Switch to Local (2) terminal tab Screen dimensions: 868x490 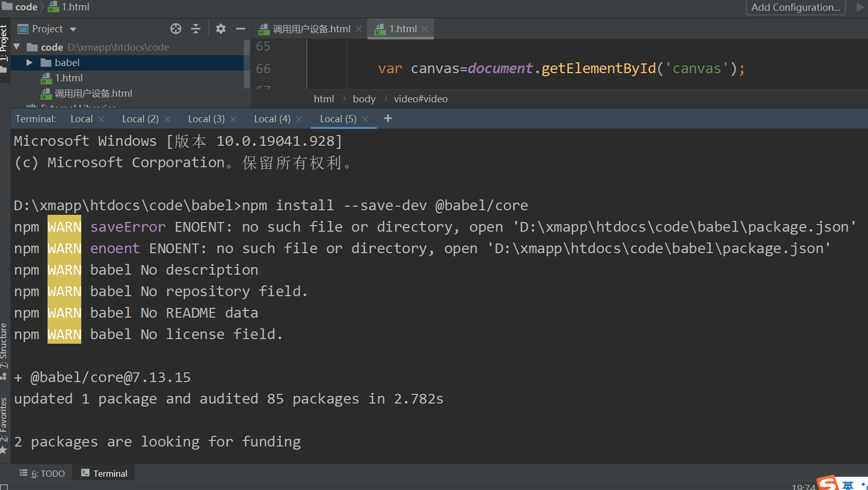point(140,119)
